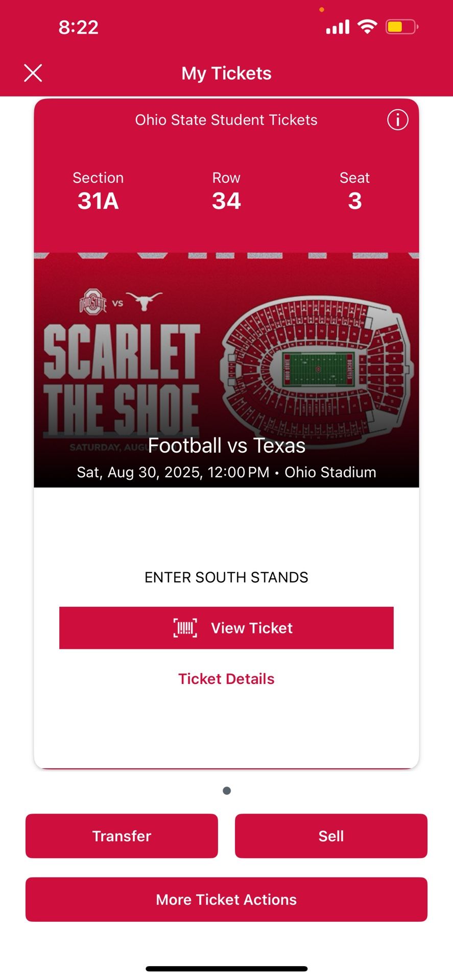Tap the info circle icon on ticket

click(397, 120)
